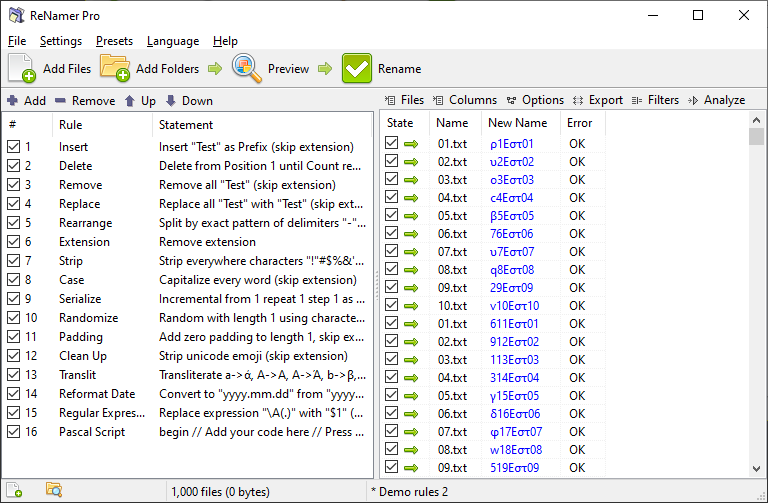Click the status bar folder search icon

tap(54, 490)
